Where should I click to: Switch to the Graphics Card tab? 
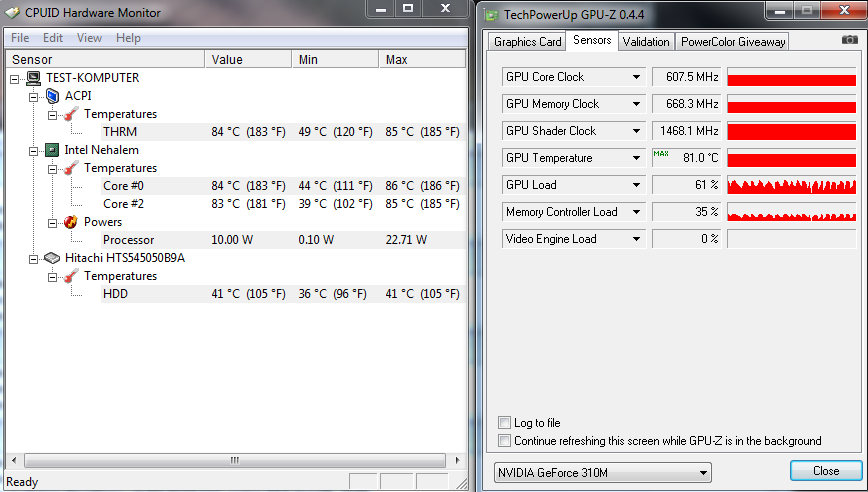tap(527, 42)
